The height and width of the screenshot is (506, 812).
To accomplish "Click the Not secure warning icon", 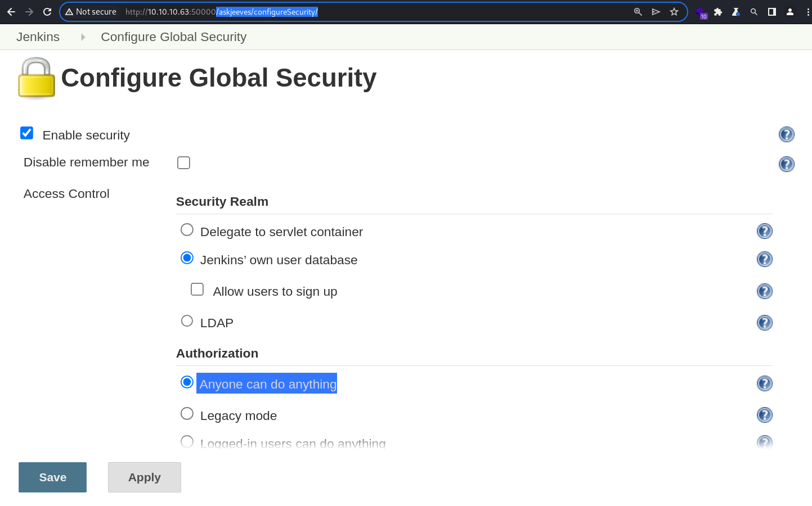I will pyautogui.click(x=69, y=12).
